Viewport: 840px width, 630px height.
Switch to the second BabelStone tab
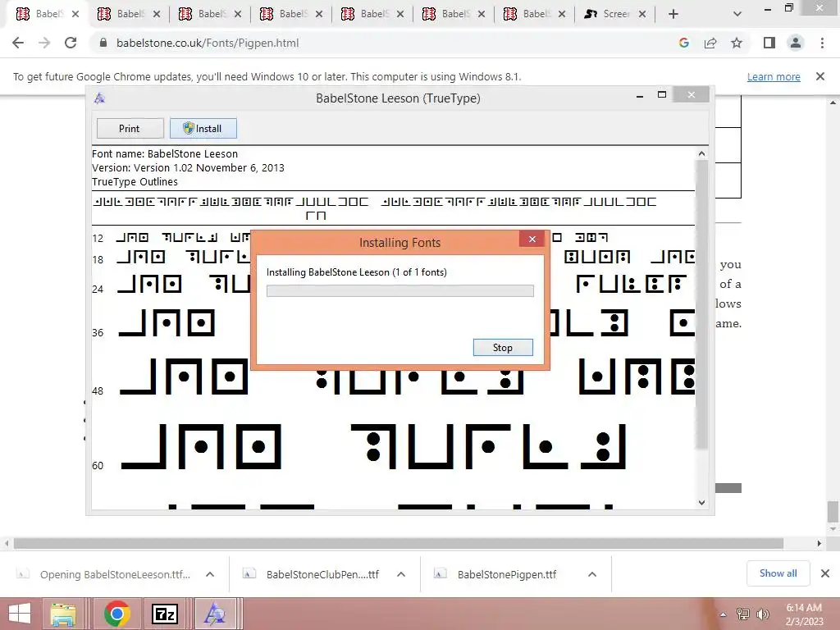coord(129,15)
